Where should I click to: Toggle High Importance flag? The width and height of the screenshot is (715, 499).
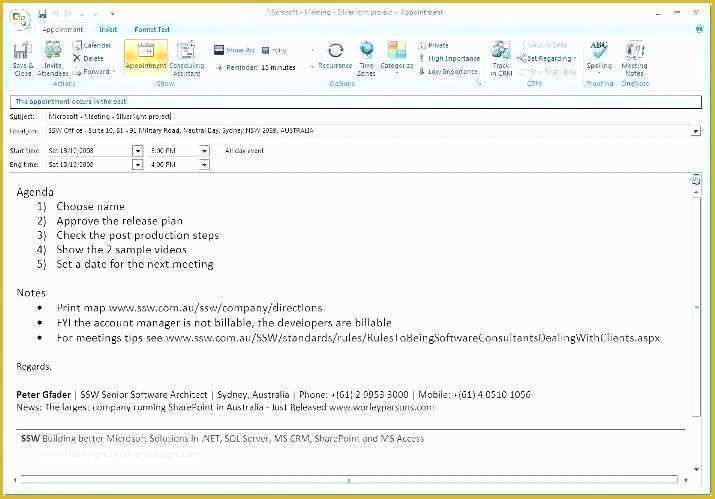click(x=449, y=58)
